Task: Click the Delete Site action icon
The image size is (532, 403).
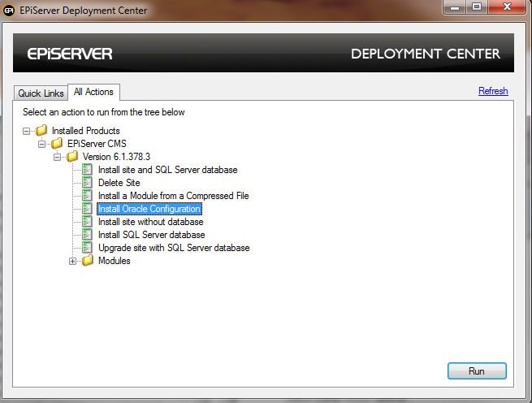Action: [x=87, y=182]
